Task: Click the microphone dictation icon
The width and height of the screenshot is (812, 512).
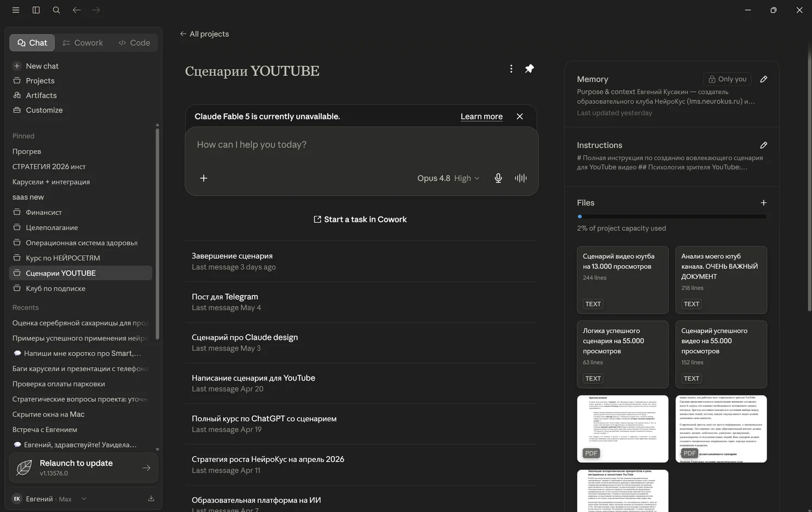Action: pos(498,178)
